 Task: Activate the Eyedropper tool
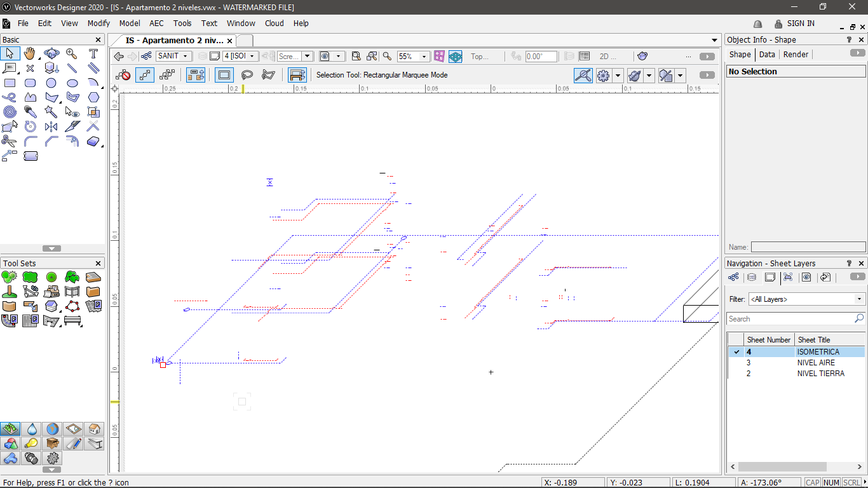tap(31, 111)
